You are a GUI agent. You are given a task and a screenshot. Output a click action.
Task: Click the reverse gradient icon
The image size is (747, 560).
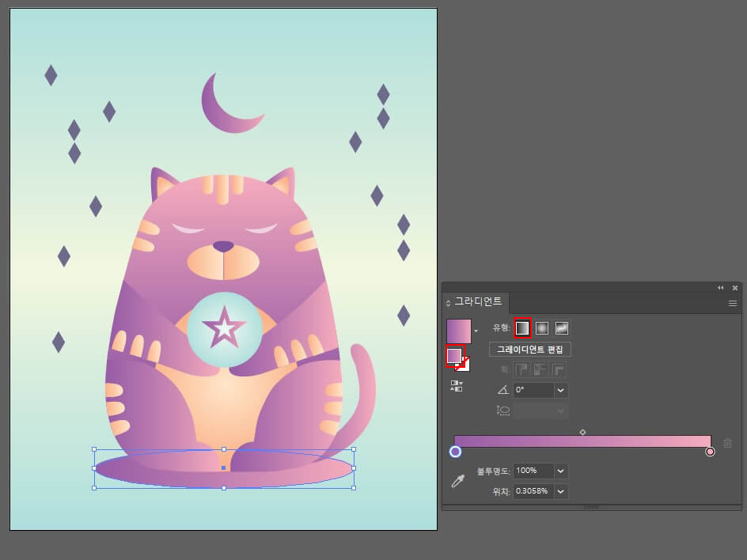[457, 386]
